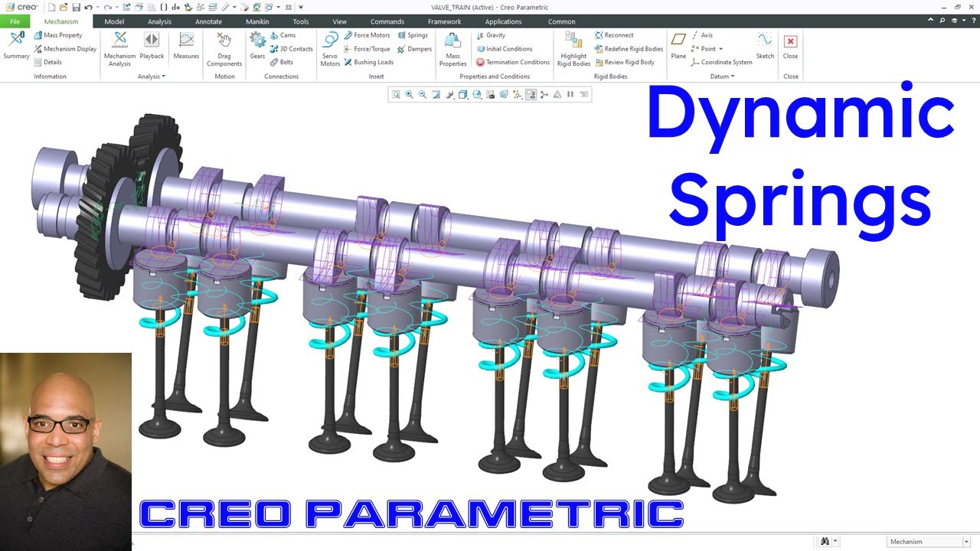Open Review Rigid Body
This screenshot has height=551, width=980.
coord(625,63)
